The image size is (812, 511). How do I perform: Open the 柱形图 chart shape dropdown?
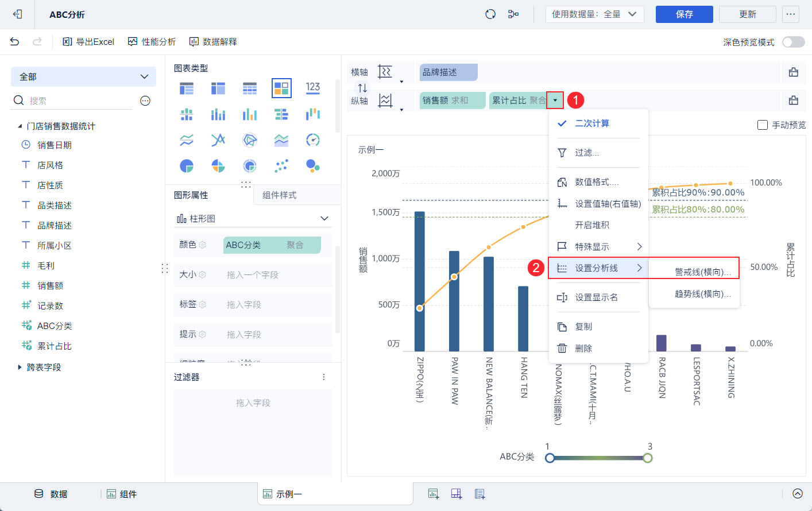tap(253, 219)
